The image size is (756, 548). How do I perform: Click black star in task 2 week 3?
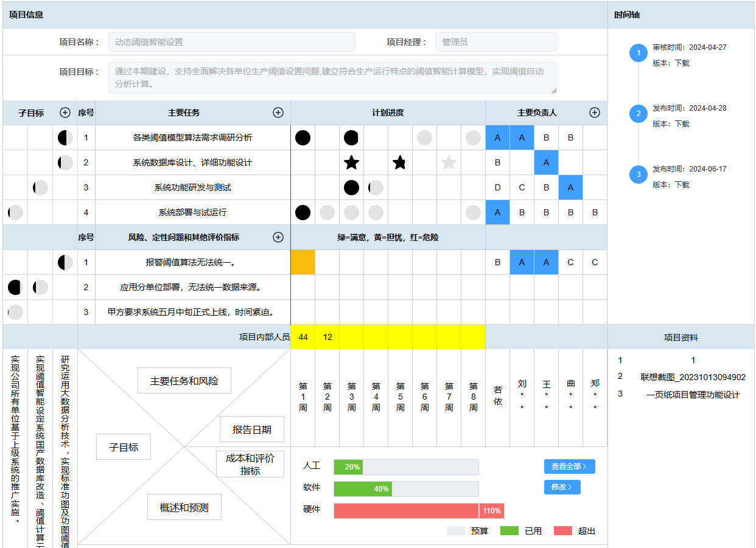[351, 162]
